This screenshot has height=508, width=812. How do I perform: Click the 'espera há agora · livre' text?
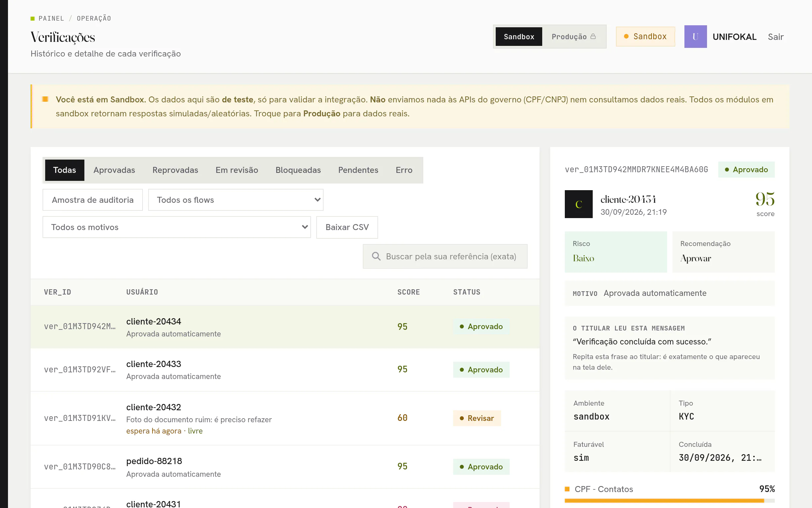pyautogui.click(x=164, y=431)
